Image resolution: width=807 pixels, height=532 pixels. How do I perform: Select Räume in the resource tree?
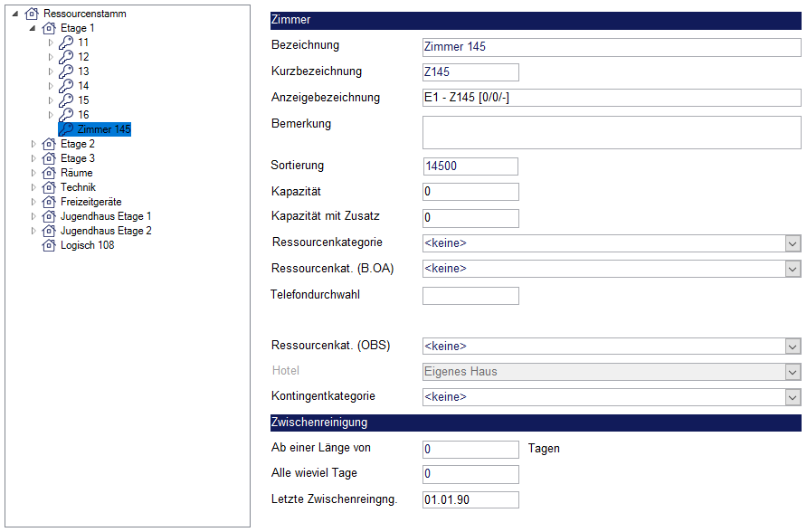coord(76,173)
